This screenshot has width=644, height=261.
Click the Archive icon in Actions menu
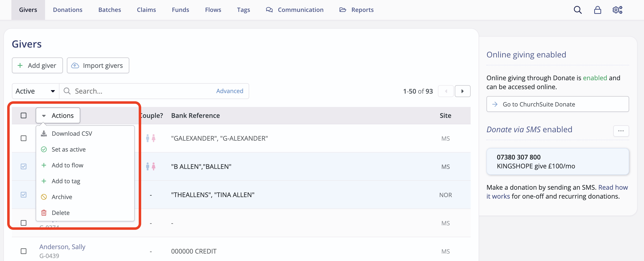(x=44, y=197)
